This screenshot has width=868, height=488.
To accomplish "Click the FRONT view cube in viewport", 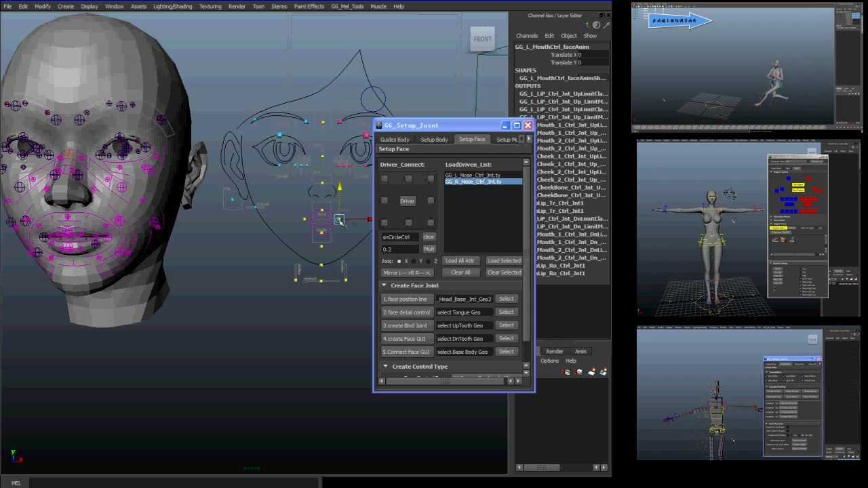I will [483, 39].
